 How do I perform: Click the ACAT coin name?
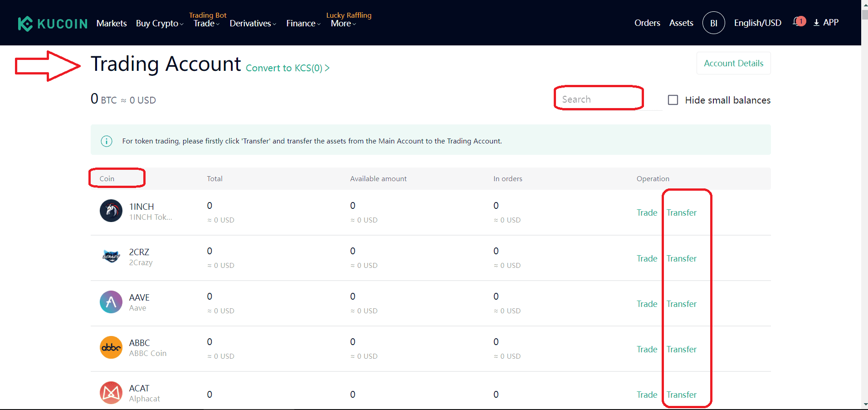(139, 388)
